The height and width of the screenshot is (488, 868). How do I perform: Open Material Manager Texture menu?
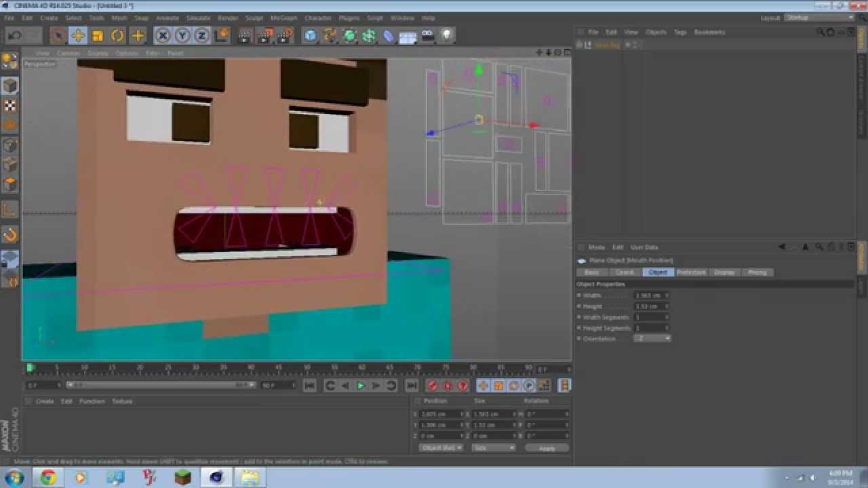(122, 401)
